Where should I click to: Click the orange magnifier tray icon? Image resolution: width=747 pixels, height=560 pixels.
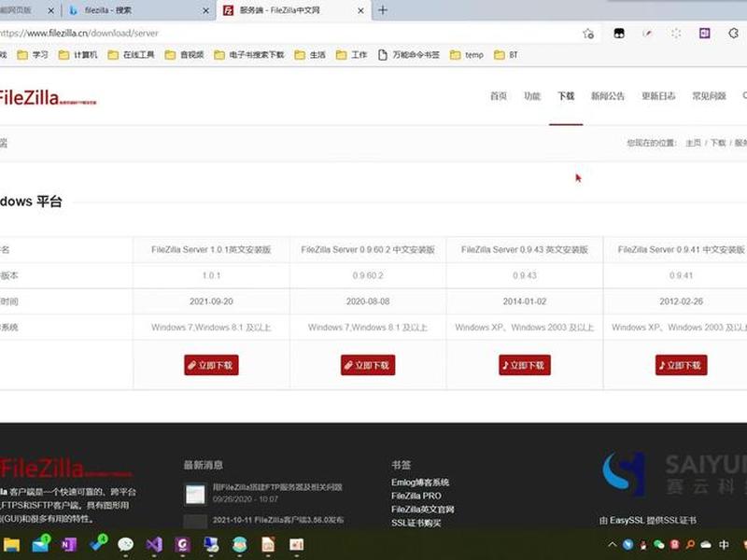pos(690,544)
